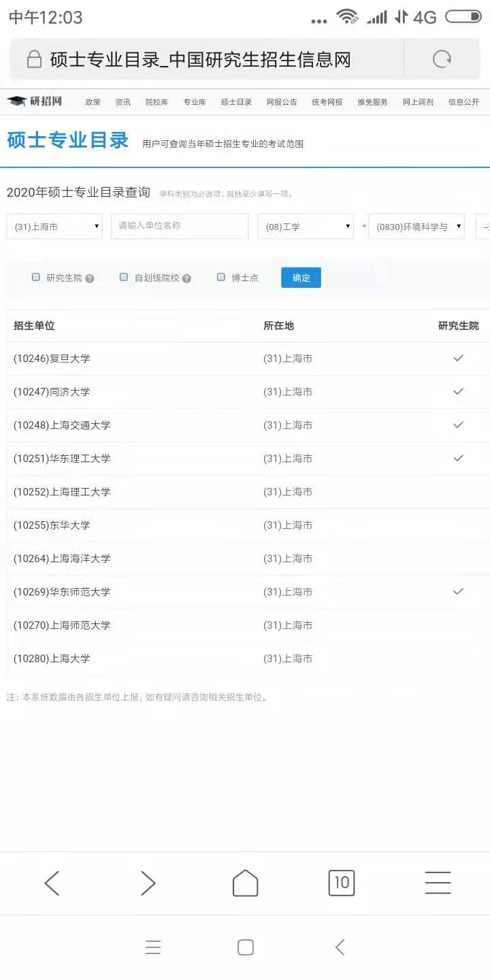
Task: Open the 推免服务 nav item
Action: click(x=373, y=102)
